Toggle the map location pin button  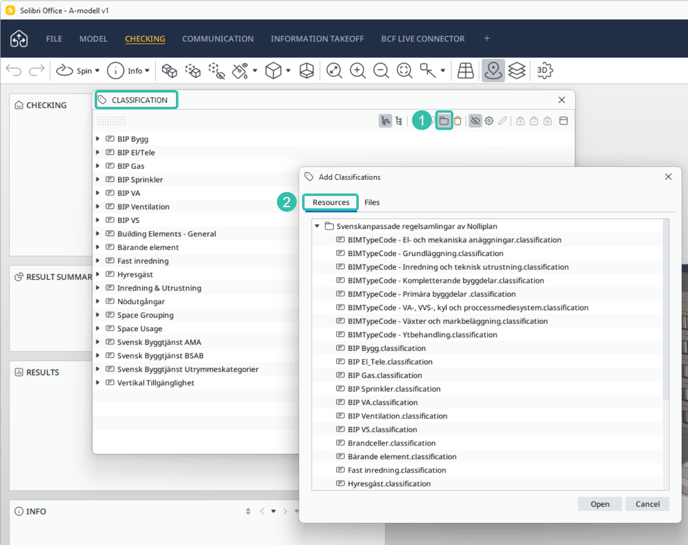point(493,71)
